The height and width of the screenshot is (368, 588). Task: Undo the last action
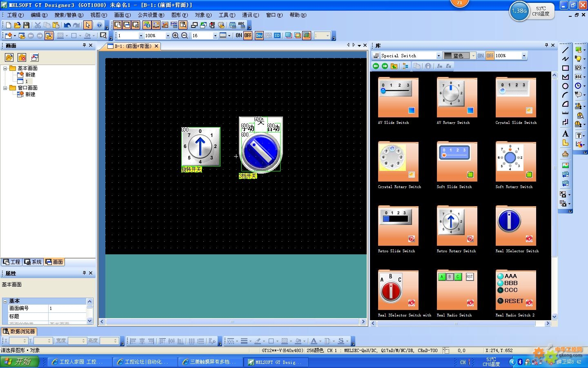[67, 25]
